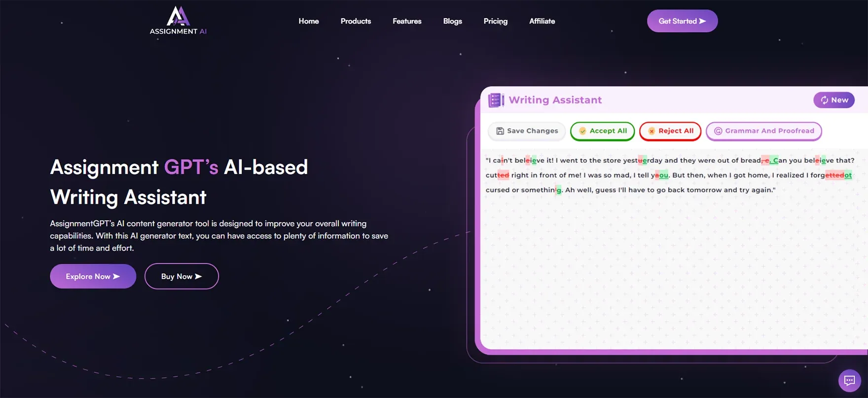This screenshot has height=398, width=868.
Task: Open the Blogs page
Action: pos(452,21)
